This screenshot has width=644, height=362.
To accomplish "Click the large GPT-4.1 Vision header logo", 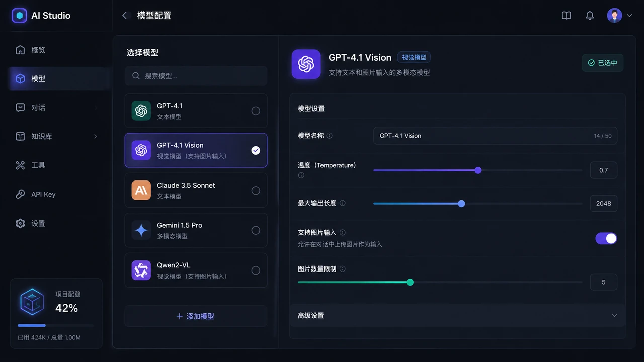I will pos(306,64).
